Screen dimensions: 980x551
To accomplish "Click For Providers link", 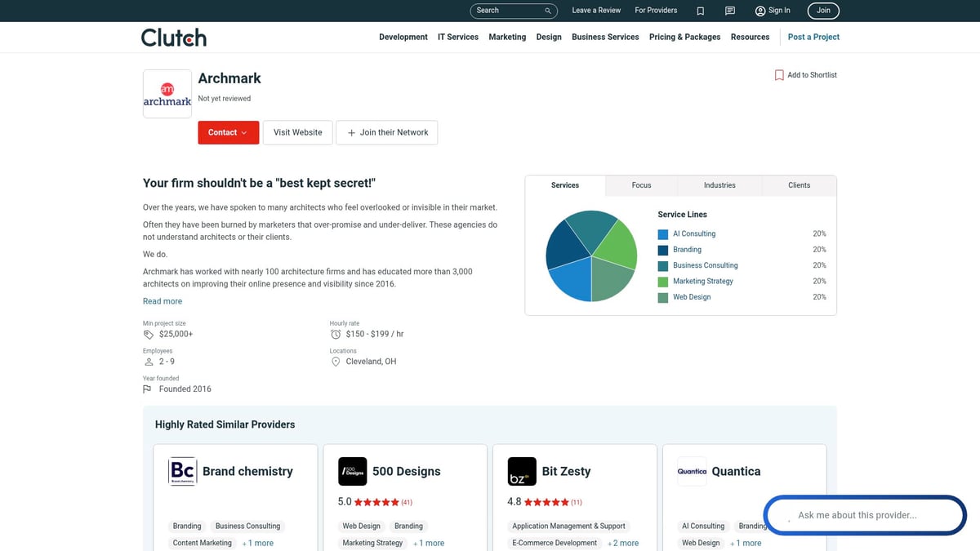I will click(656, 11).
